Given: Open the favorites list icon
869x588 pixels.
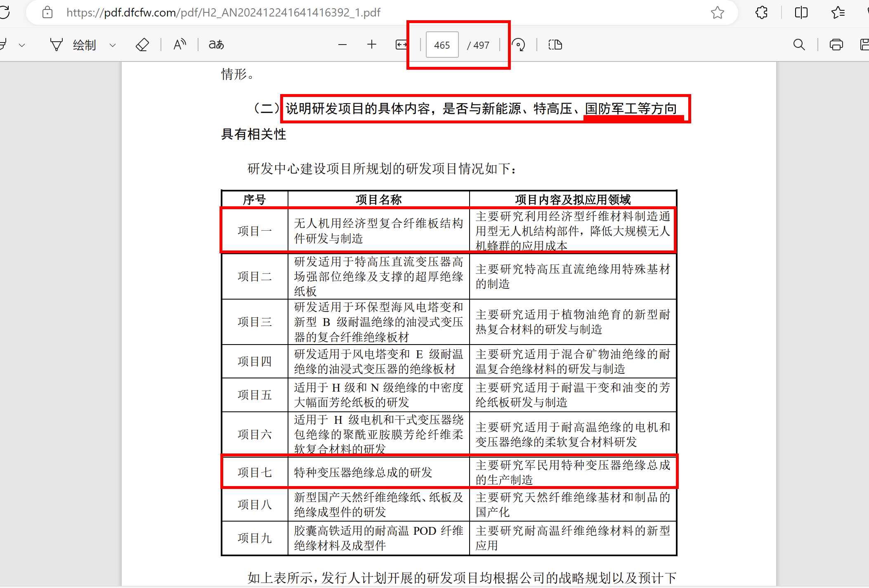Looking at the screenshot, I should (x=838, y=12).
